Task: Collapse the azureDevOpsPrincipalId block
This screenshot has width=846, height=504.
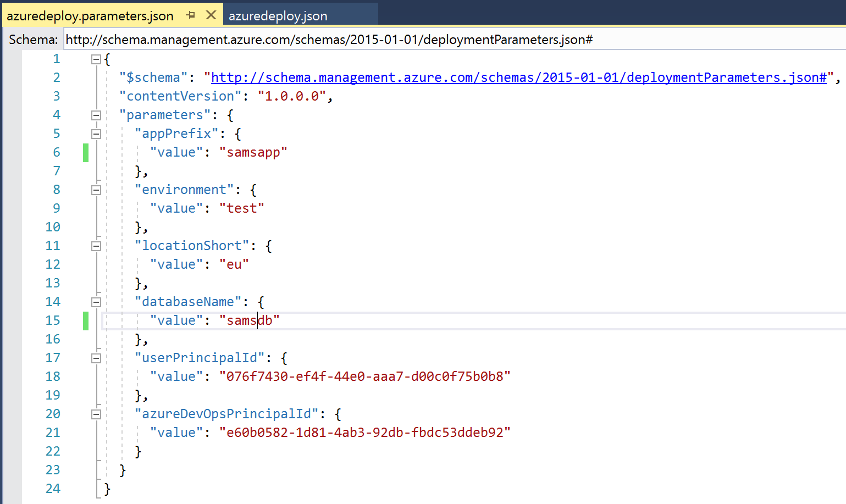Action: coord(96,414)
